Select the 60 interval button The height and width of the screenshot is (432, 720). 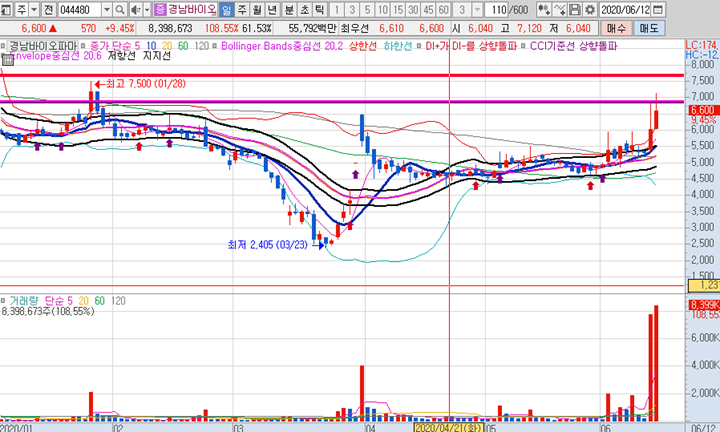click(x=443, y=9)
